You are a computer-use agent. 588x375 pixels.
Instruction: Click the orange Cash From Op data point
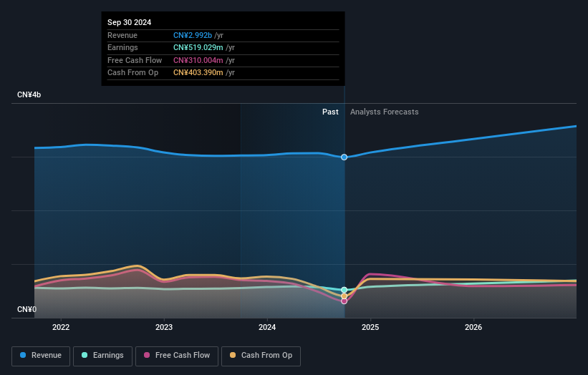tap(344, 296)
